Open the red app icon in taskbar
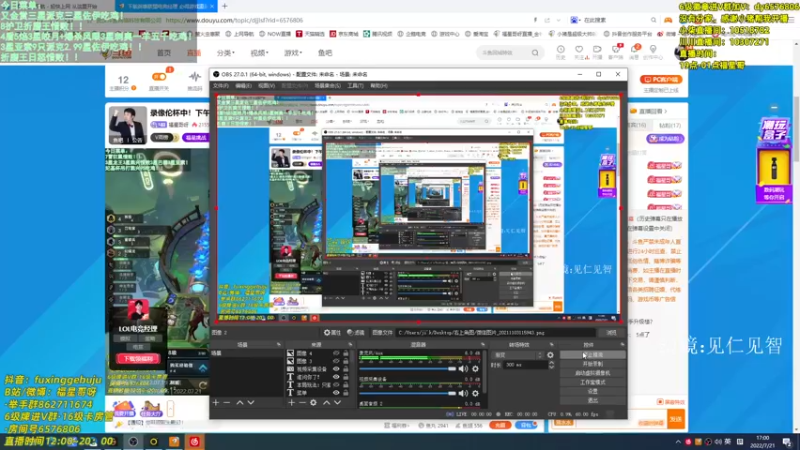 pos(194,442)
